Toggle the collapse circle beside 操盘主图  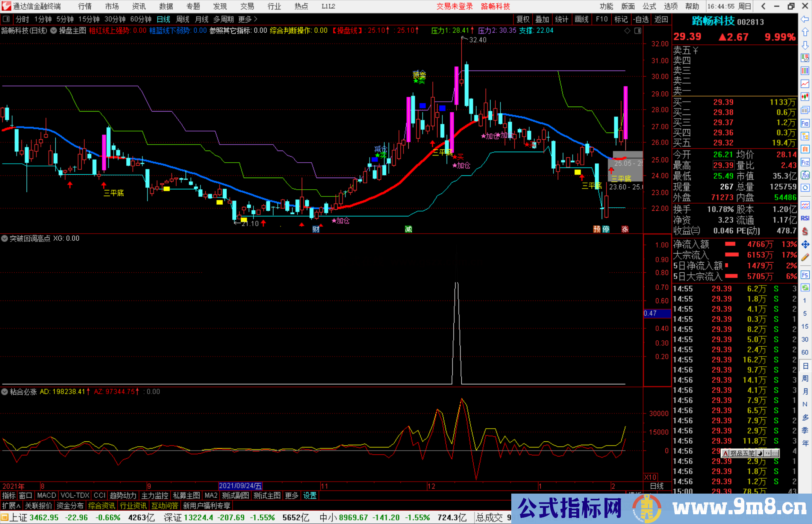tap(54, 31)
